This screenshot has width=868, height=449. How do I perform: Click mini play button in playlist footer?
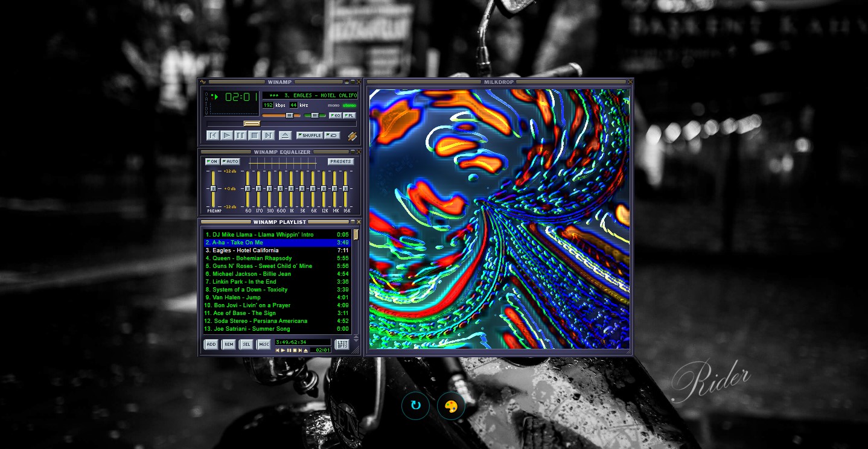283,350
